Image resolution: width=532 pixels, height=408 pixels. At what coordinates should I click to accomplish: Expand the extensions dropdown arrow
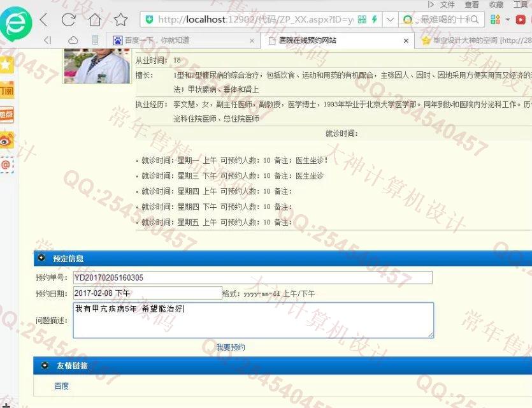[x=508, y=20]
